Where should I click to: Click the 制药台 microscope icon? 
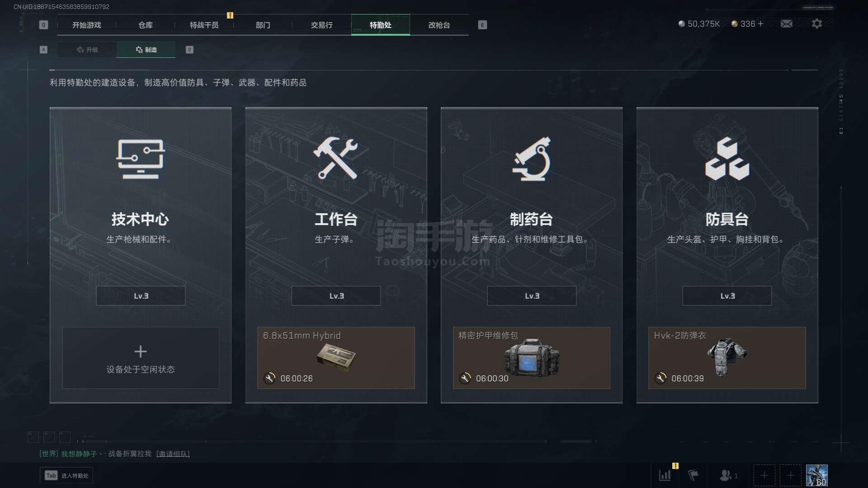(x=531, y=159)
